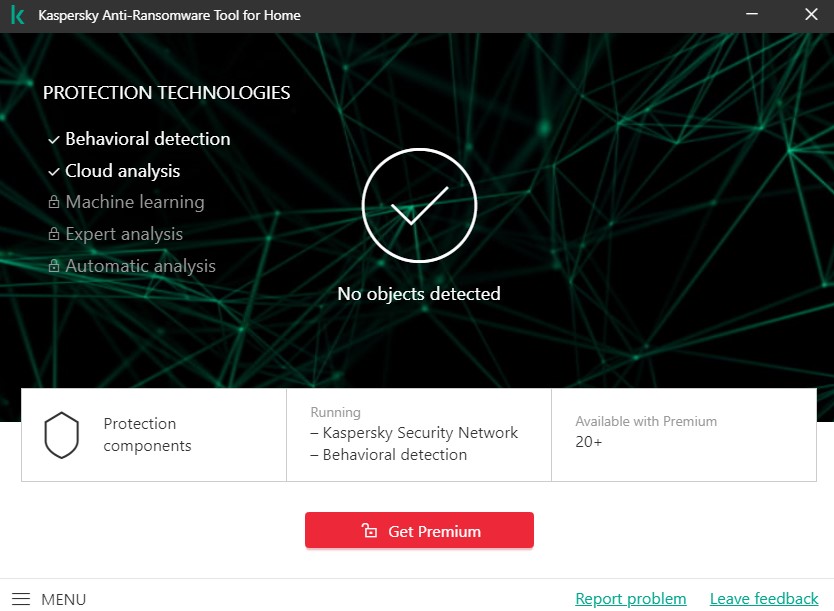Minimize the Kaspersky window
Screen dimensions: 834x611
pos(753,15)
